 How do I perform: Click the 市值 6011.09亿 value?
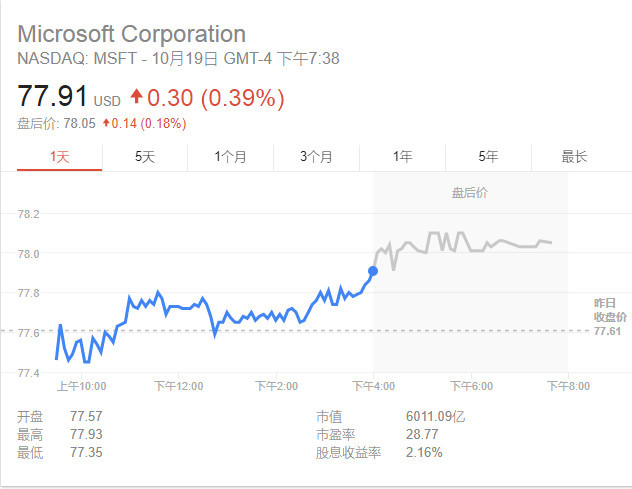tap(436, 416)
